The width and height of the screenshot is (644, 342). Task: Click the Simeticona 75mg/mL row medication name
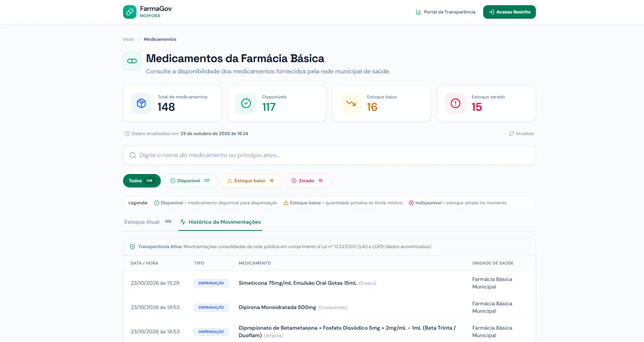click(297, 283)
